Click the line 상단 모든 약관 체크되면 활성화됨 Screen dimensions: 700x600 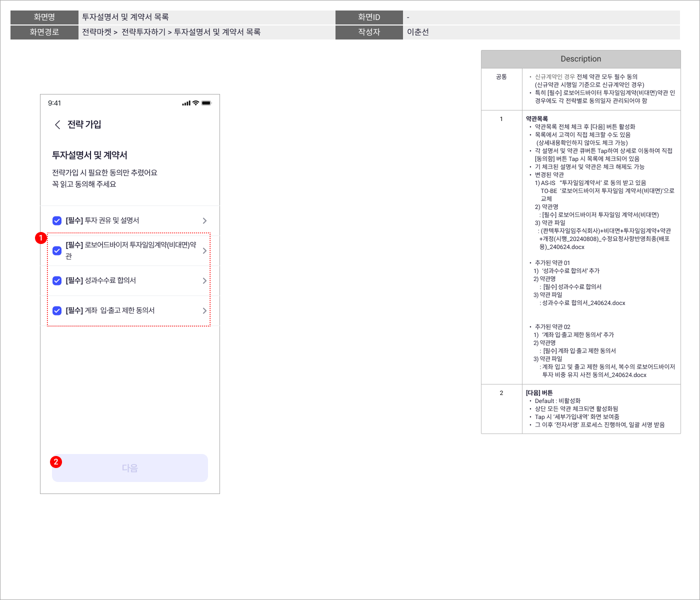pyautogui.click(x=576, y=408)
